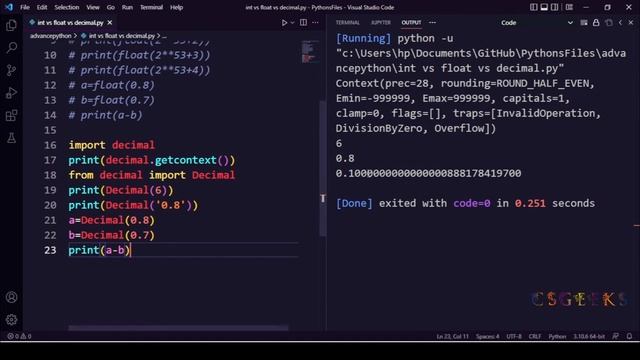
Task: Show more panel tabs ellipsis
Action: coord(432,22)
